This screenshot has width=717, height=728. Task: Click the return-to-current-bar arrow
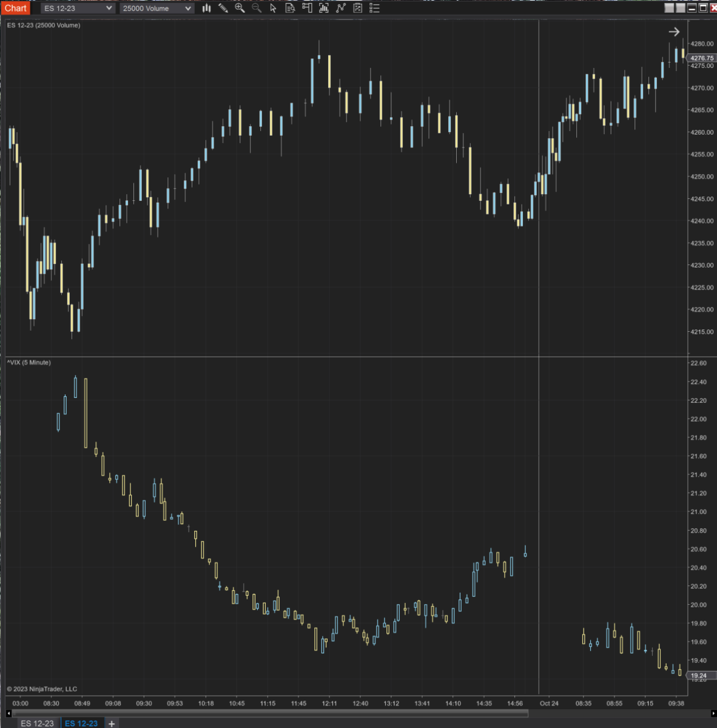pos(674,32)
